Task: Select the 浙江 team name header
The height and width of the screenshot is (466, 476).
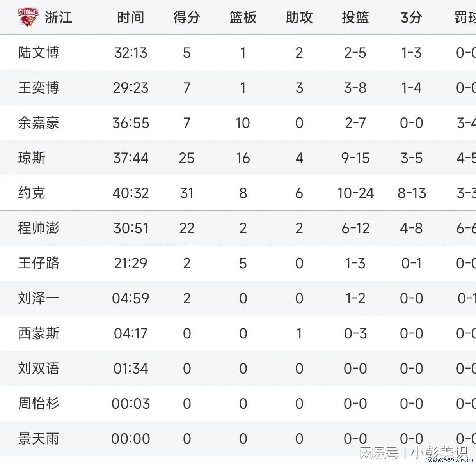Action: click(x=59, y=18)
